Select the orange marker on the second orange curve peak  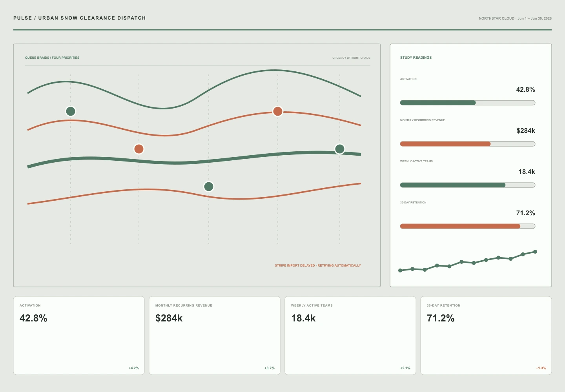[278, 111]
